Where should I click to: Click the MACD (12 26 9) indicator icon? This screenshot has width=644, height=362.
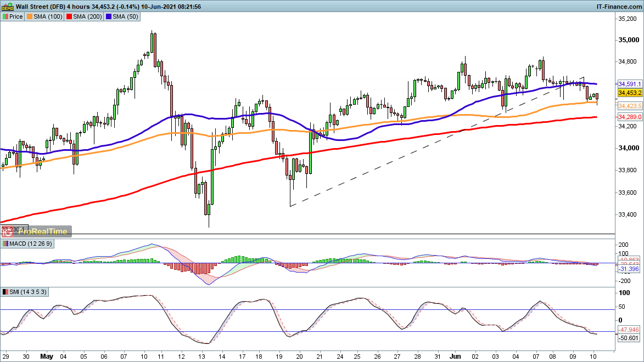(5, 244)
